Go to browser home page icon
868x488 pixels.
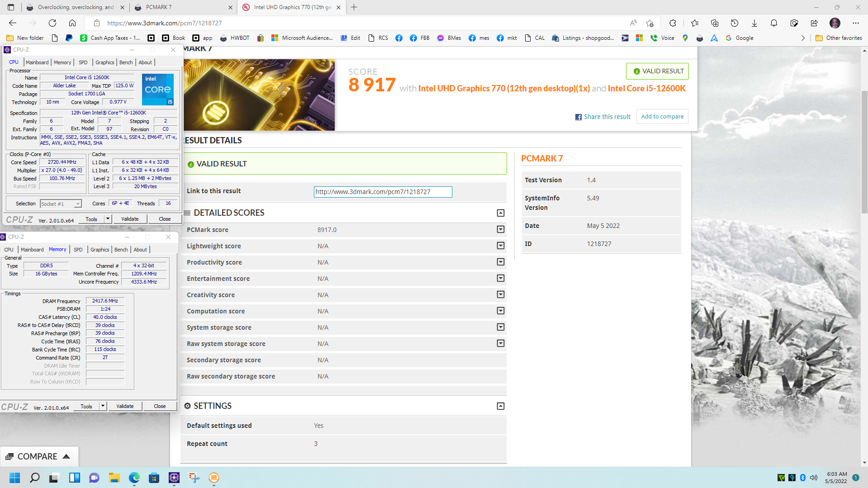click(x=72, y=23)
